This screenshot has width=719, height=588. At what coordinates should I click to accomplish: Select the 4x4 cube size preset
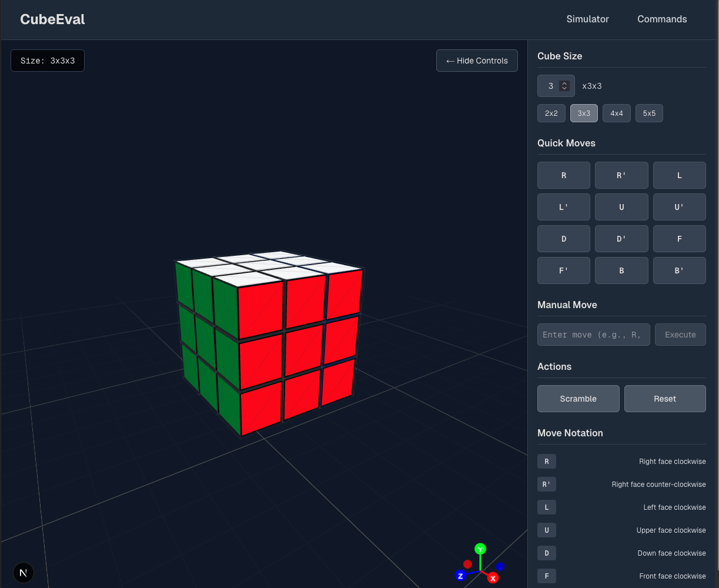[616, 113]
